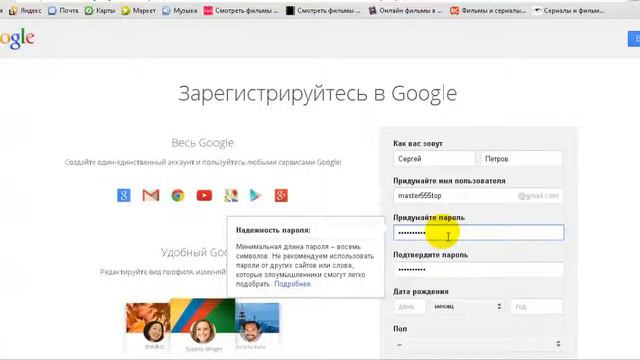Click the blue Google Search service icon
Image resolution: width=640 pixels, height=360 pixels.
124,196
